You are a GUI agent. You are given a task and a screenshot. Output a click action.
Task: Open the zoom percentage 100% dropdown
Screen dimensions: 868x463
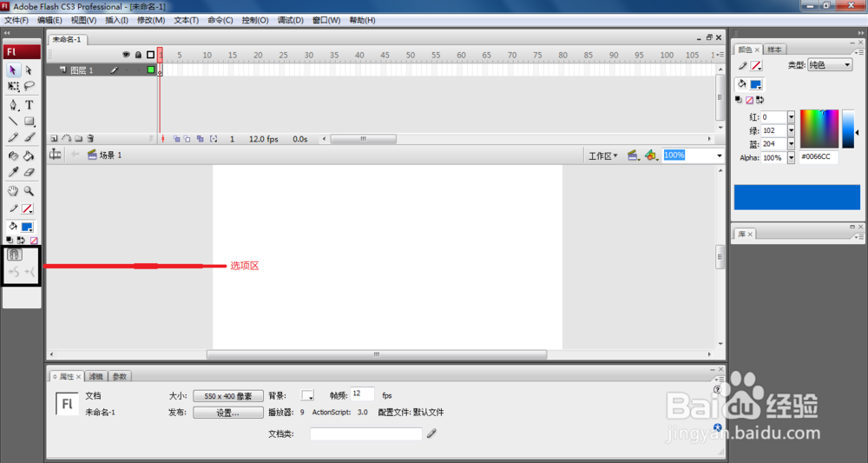[x=719, y=155]
